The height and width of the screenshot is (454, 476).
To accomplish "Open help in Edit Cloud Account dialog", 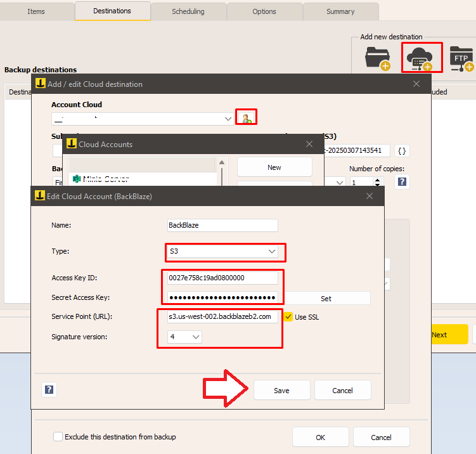I will click(x=49, y=389).
